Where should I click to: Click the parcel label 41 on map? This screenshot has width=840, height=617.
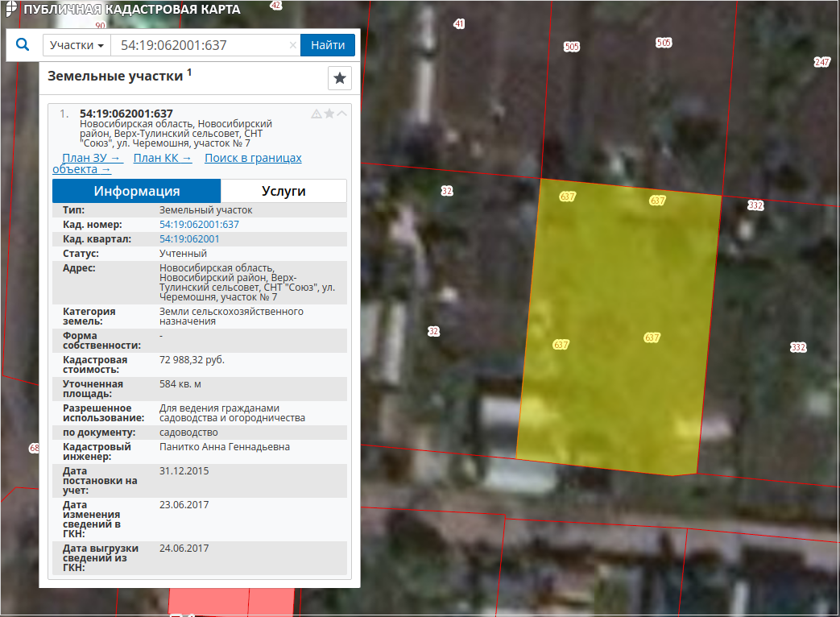coord(459,23)
